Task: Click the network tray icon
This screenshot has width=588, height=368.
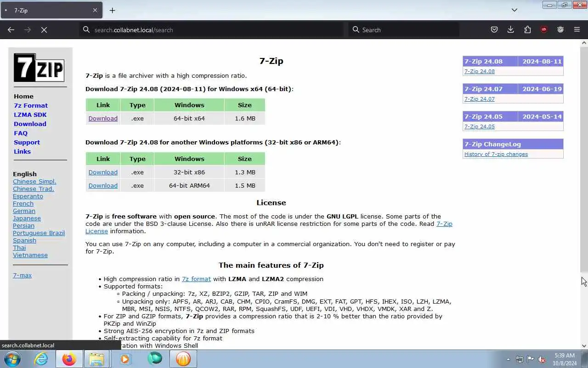Action: (x=519, y=359)
